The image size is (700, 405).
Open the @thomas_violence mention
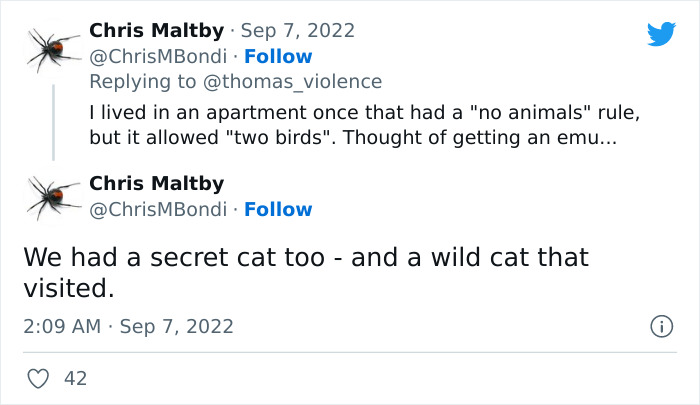296,81
